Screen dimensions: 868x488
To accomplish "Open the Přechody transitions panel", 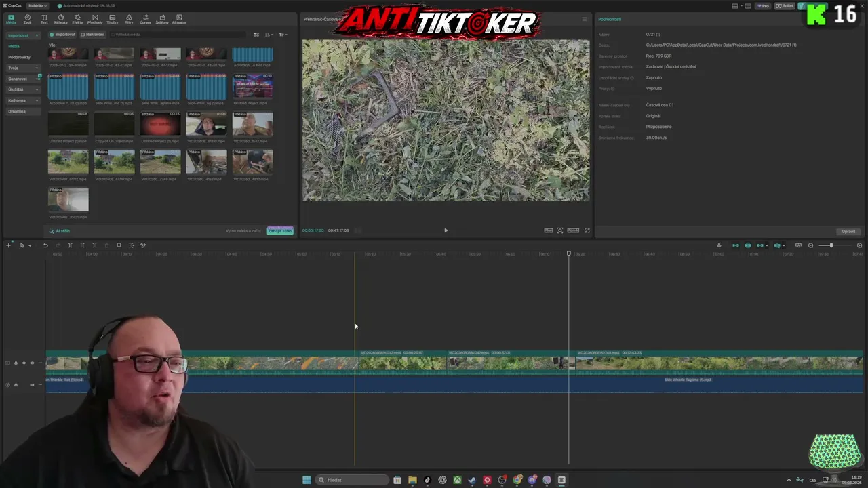I will pos(95,19).
